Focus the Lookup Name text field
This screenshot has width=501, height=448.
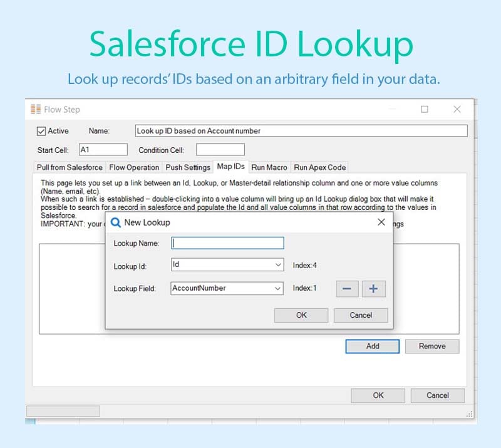(x=227, y=243)
